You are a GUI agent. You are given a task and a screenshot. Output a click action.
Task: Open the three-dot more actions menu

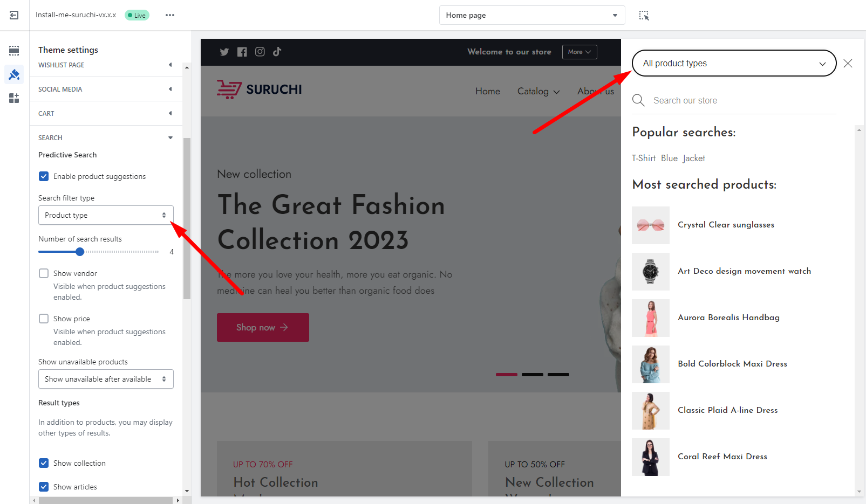[170, 15]
